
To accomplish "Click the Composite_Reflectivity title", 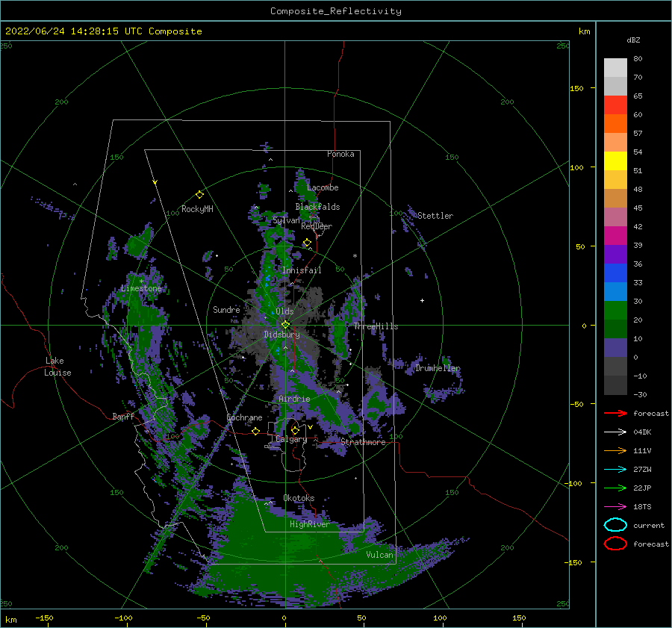I will (x=336, y=11).
